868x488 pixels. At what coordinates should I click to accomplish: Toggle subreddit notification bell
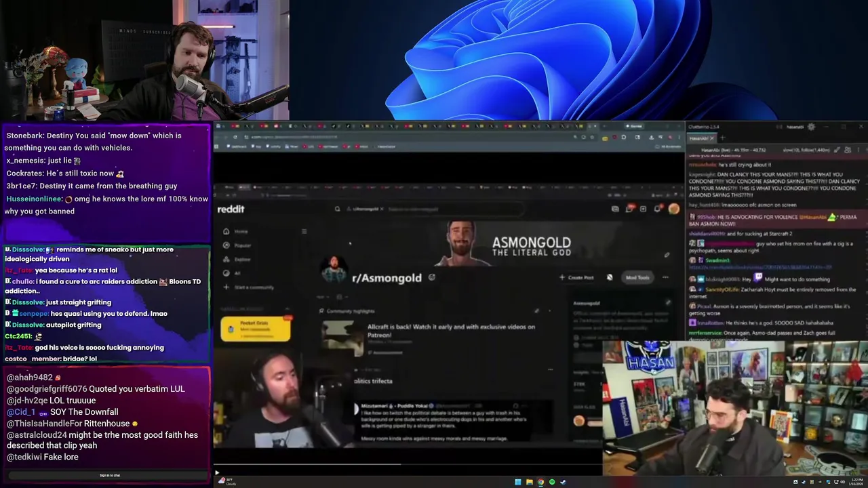(610, 277)
